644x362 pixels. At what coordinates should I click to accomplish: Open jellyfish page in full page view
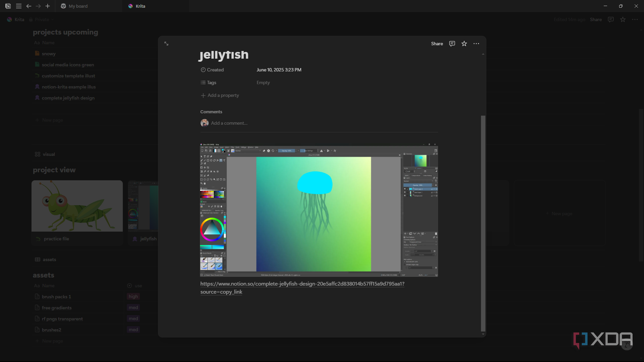pos(166,44)
